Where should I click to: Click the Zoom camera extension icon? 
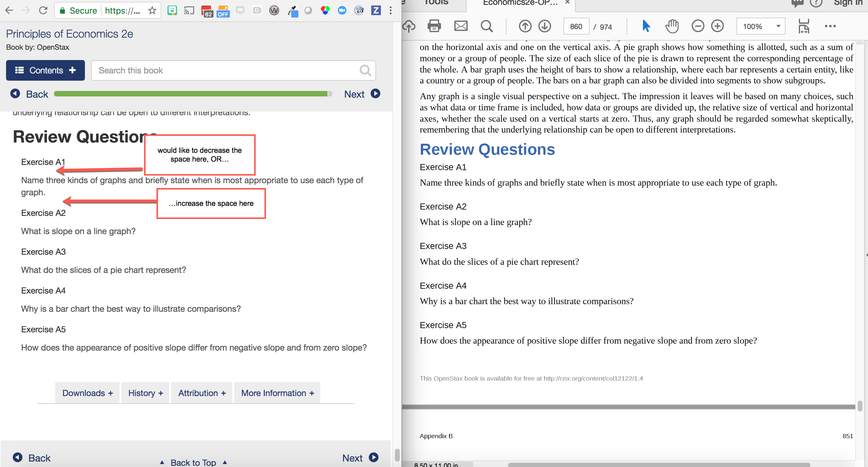pos(342,10)
